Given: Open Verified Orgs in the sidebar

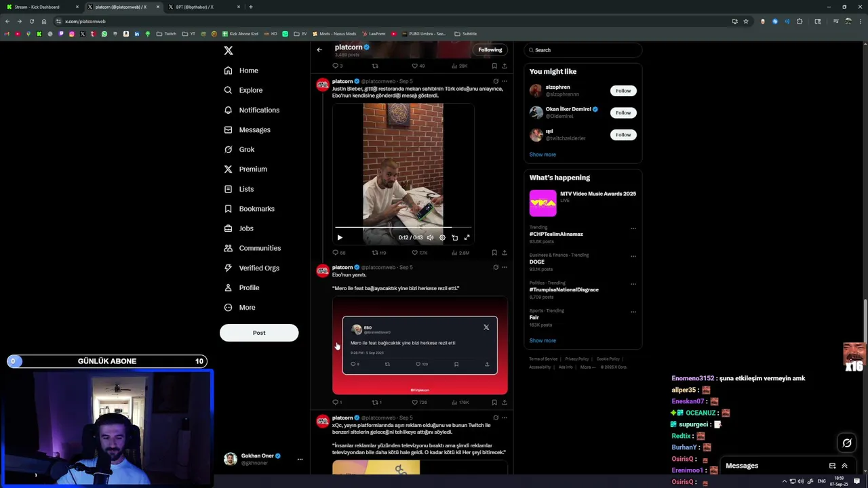Looking at the screenshot, I should [x=252, y=268].
